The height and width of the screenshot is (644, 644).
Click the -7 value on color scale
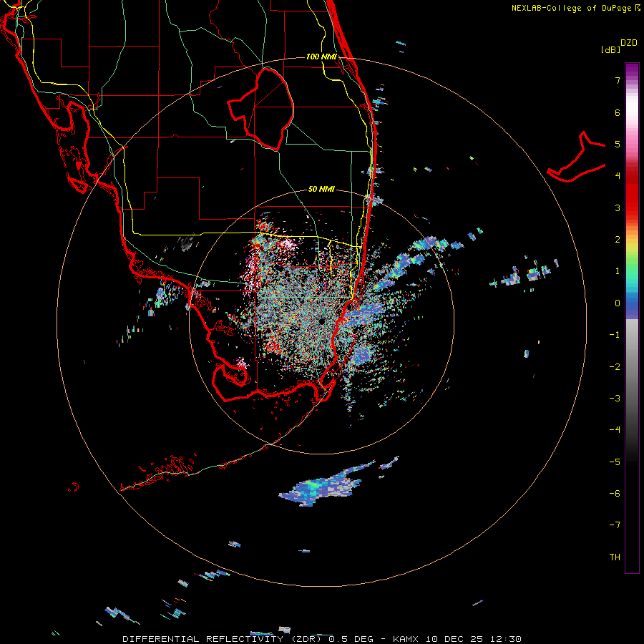pyautogui.click(x=615, y=525)
